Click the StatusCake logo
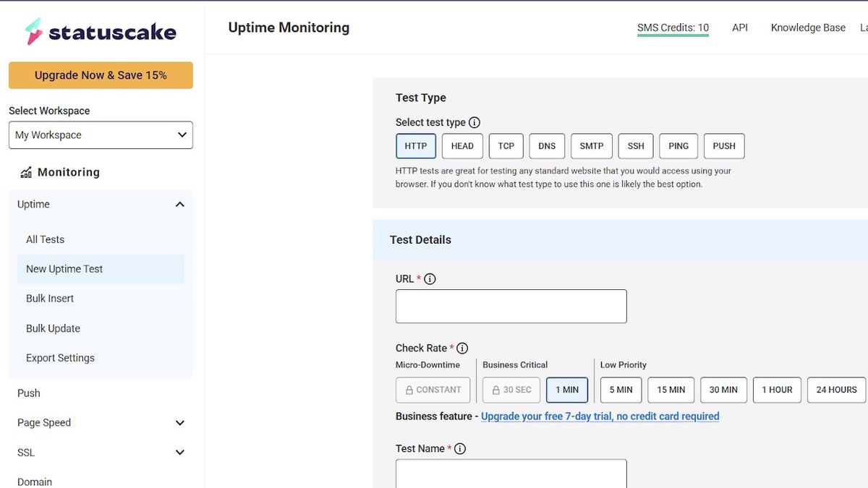This screenshot has width=868, height=488. pos(101,30)
